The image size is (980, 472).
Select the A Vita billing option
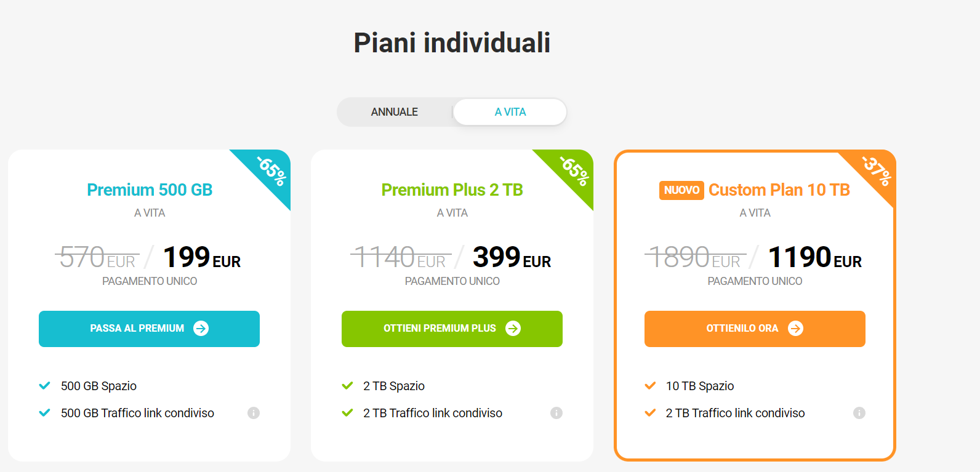(510, 112)
